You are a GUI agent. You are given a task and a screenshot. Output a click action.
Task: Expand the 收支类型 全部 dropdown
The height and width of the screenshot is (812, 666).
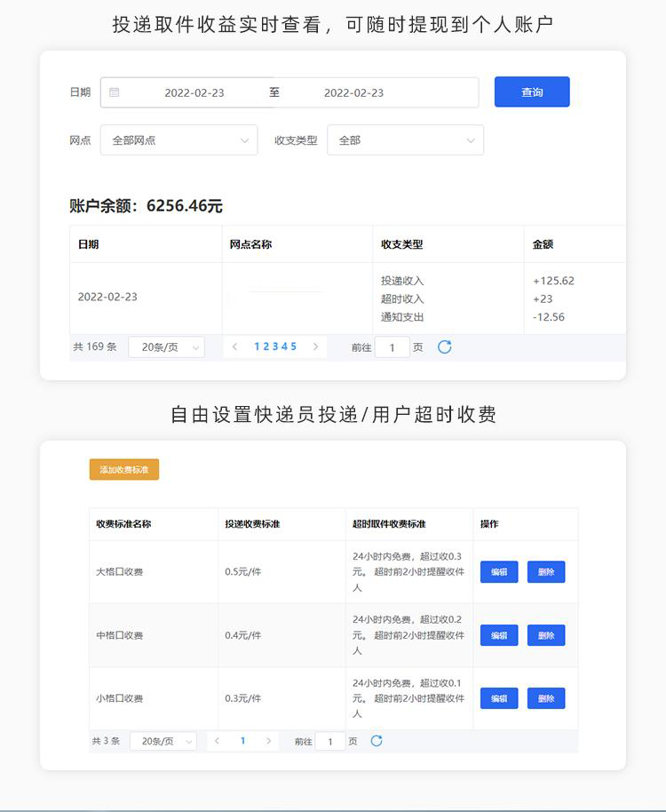[x=406, y=140]
